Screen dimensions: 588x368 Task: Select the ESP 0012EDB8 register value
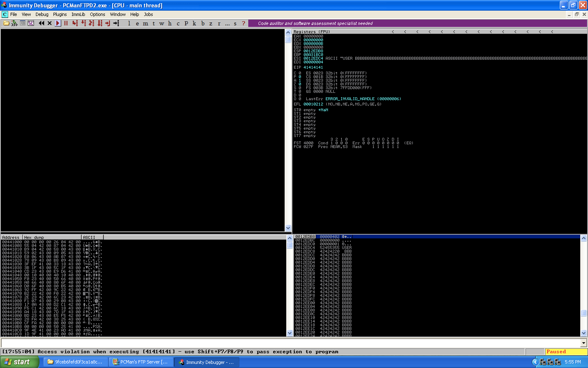click(313, 51)
